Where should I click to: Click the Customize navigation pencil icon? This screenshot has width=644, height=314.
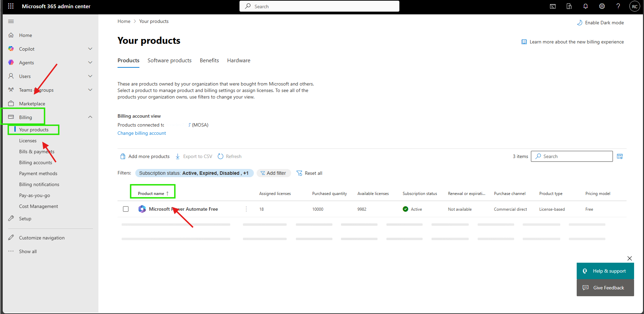tap(11, 237)
